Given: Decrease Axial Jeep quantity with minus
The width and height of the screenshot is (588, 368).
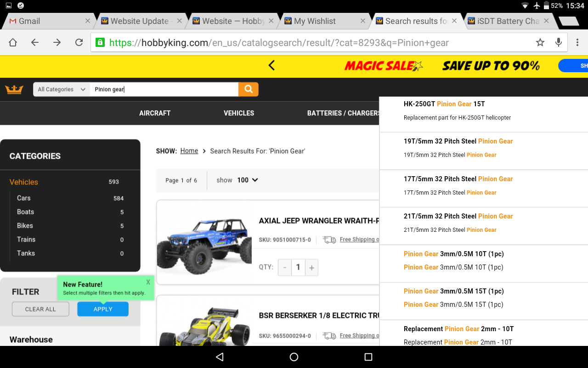Looking at the screenshot, I should [285, 267].
